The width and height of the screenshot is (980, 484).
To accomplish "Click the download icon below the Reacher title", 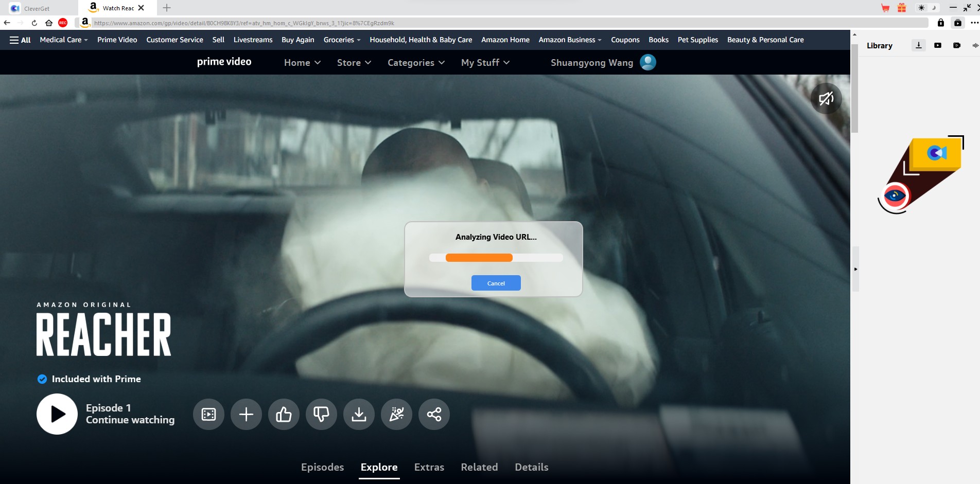I will tap(359, 414).
